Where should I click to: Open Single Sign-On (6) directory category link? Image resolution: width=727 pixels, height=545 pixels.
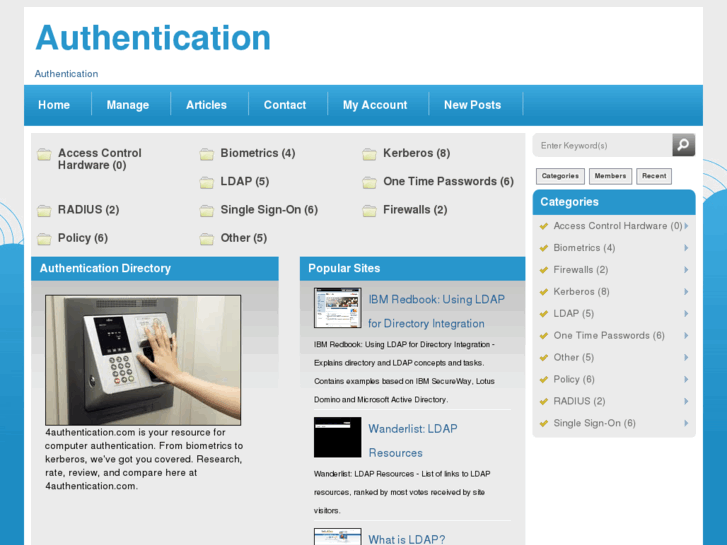[x=269, y=210]
